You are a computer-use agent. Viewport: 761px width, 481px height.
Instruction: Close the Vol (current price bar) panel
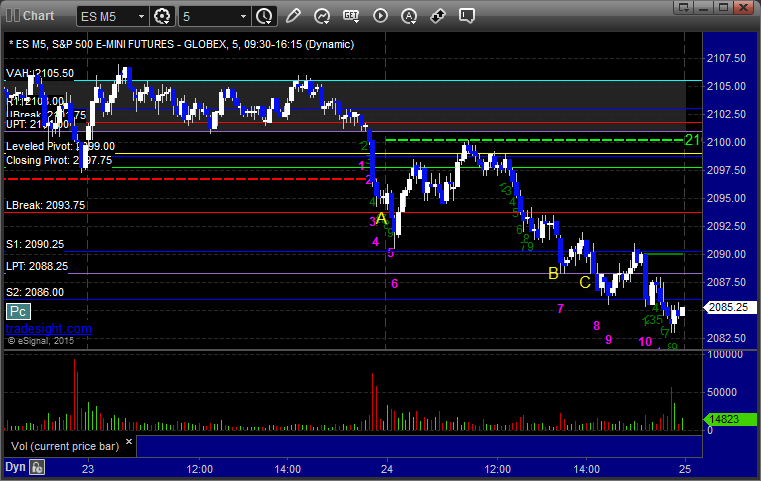point(129,442)
